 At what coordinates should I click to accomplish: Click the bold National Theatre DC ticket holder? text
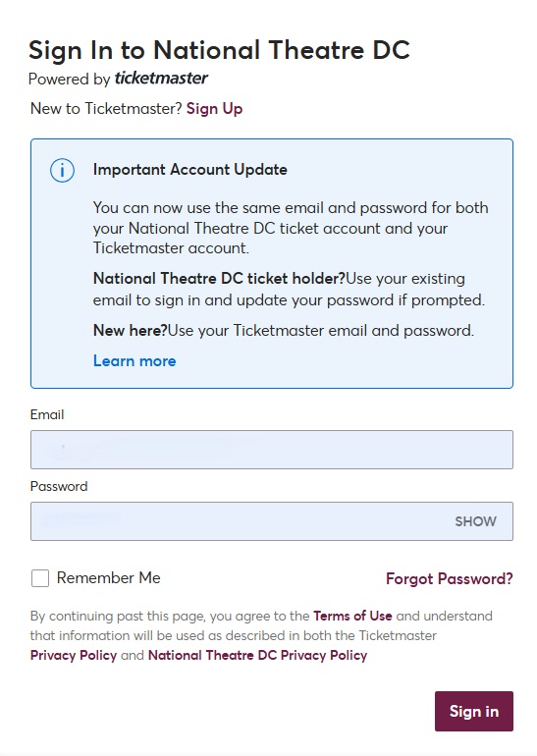[219, 278]
